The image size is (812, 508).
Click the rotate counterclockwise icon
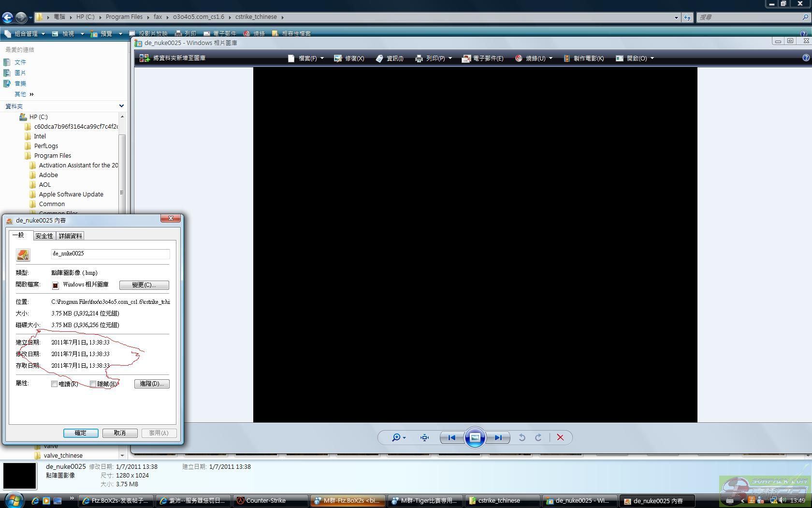click(x=522, y=437)
